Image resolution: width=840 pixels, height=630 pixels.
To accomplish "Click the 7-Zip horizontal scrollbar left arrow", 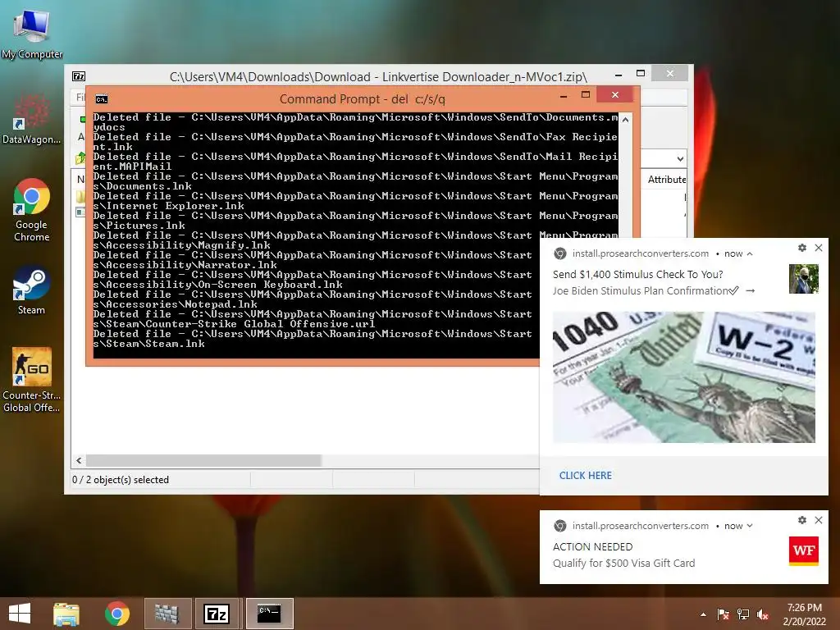I will point(79,461).
